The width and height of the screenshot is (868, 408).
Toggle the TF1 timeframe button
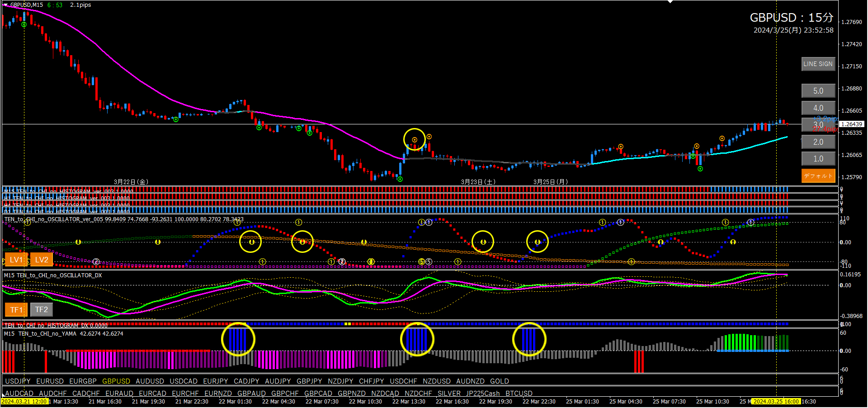pos(16,310)
